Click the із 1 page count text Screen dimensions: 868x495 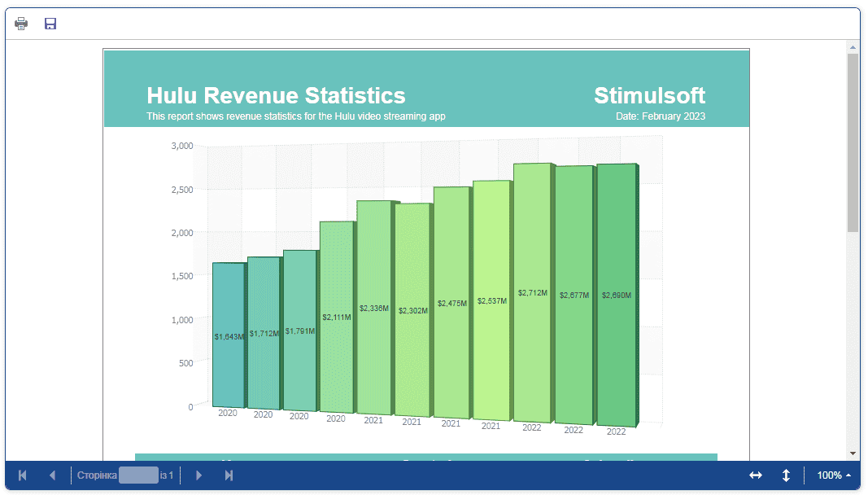(167, 475)
